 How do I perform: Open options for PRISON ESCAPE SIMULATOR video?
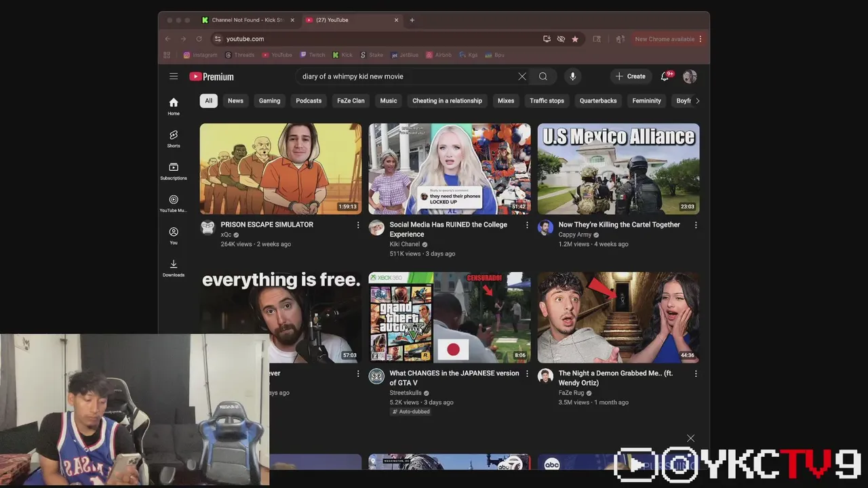point(358,225)
